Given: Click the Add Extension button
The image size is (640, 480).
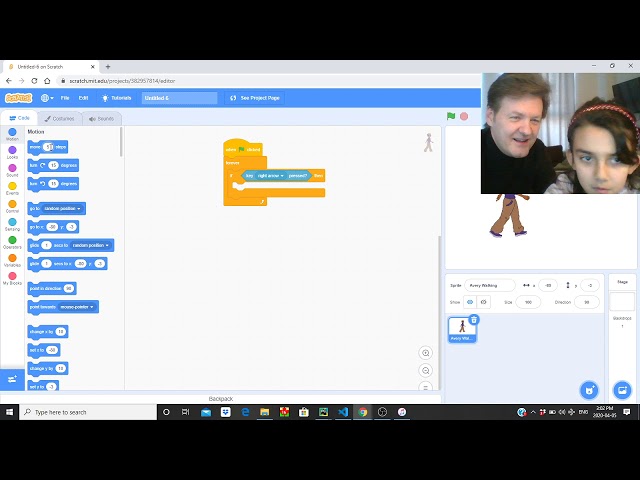Looking at the screenshot, I should (12, 379).
